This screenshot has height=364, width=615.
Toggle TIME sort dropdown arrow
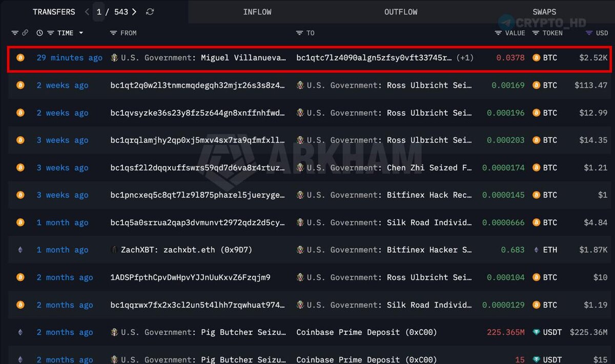[x=81, y=33]
